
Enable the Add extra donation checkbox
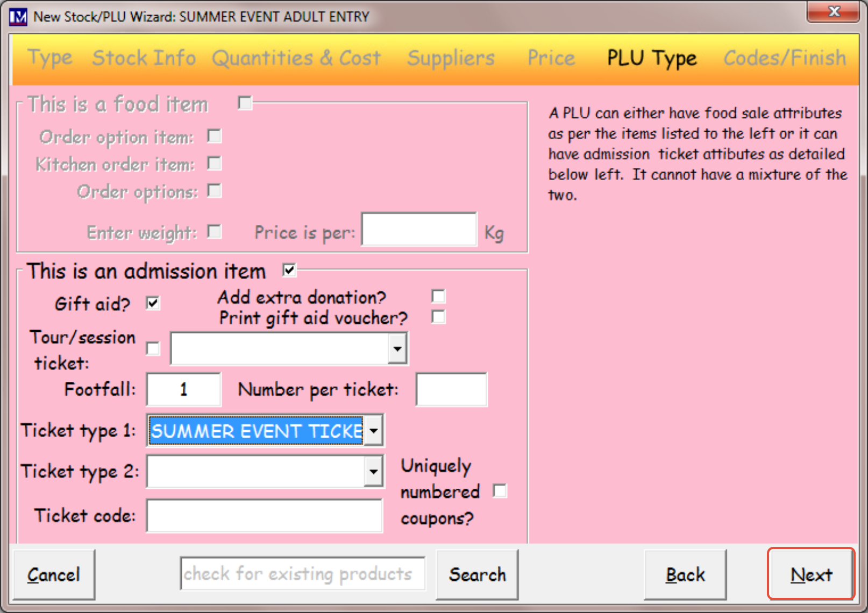click(438, 296)
